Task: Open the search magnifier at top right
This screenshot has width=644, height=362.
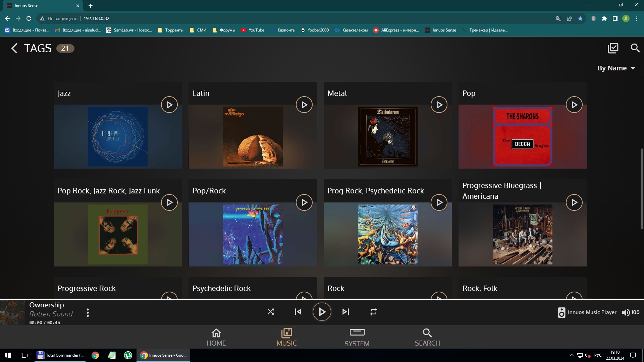Action: click(x=635, y=48)
